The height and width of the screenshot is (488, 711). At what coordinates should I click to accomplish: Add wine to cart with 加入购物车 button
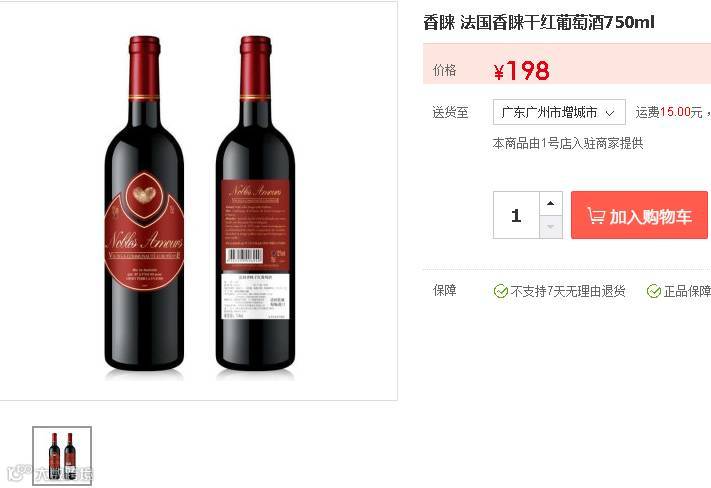[639, 215]
